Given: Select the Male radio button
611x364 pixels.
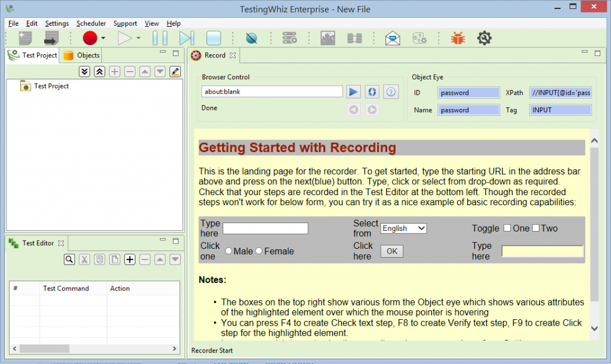Looking at the screenshot, I should coord(229,251).
